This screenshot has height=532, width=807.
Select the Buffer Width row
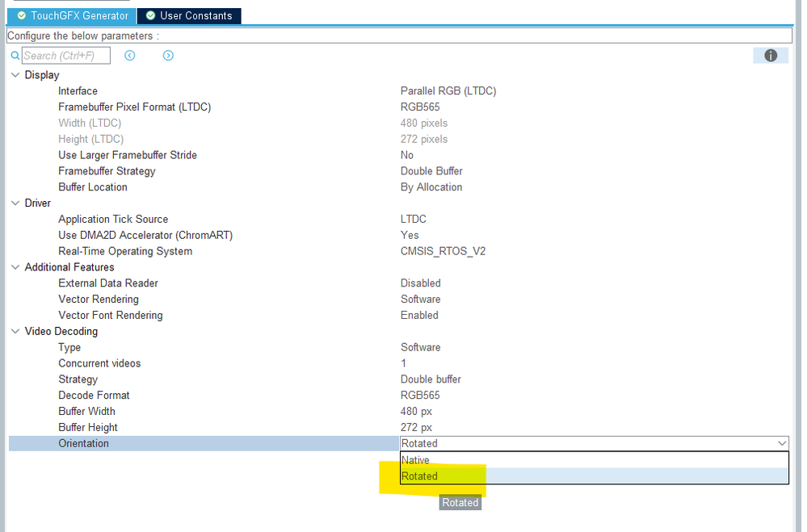pyautogui.click(x=86, y=411)
